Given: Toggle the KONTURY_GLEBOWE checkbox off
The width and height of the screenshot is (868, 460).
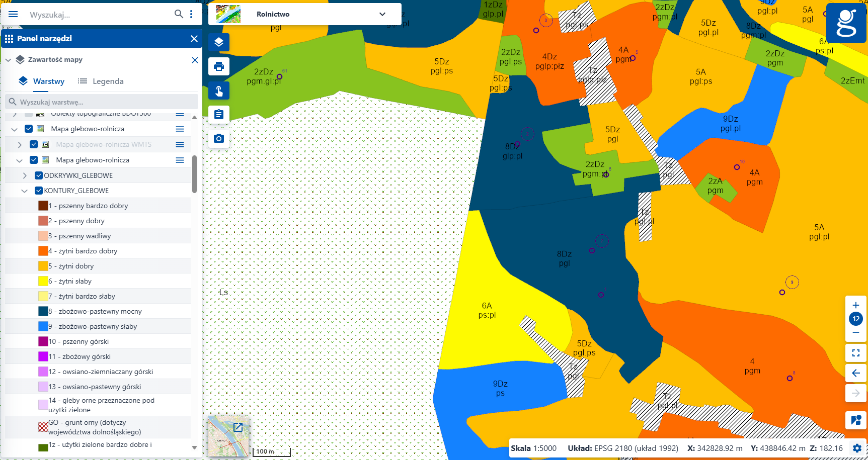Looking at the screenshot, I should 39,190.
